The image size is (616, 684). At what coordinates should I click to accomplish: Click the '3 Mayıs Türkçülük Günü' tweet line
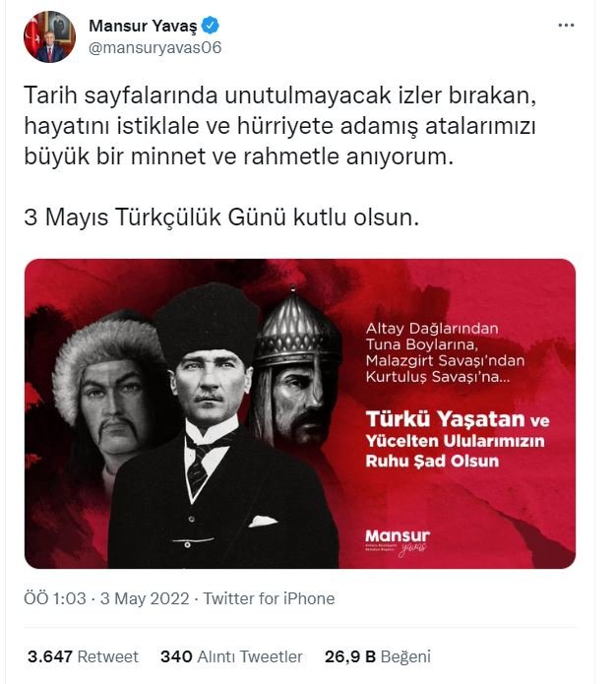221,216
